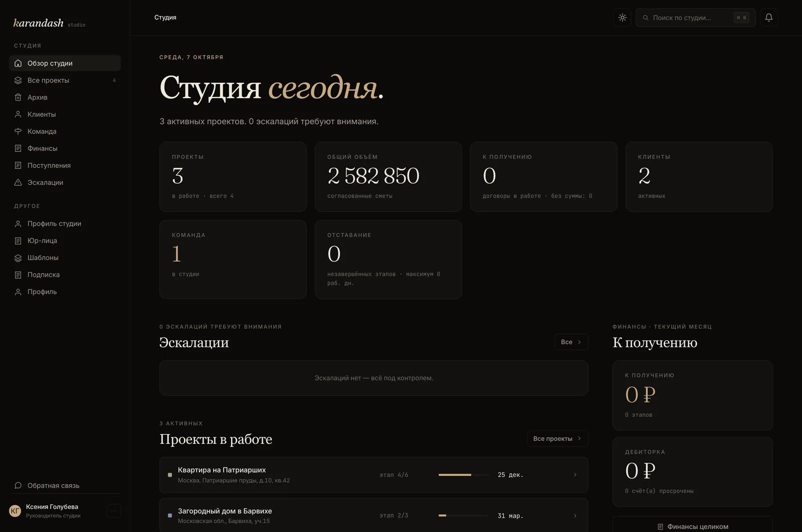Open user menu dots next to Ксения Голубева

tap(114, 511)
